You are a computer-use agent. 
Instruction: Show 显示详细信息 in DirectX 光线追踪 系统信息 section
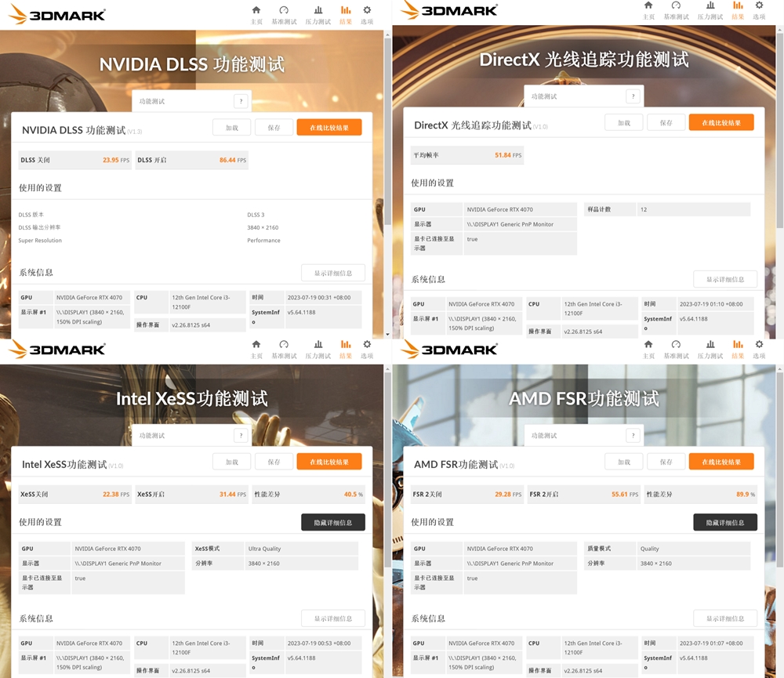pos(725,280)
